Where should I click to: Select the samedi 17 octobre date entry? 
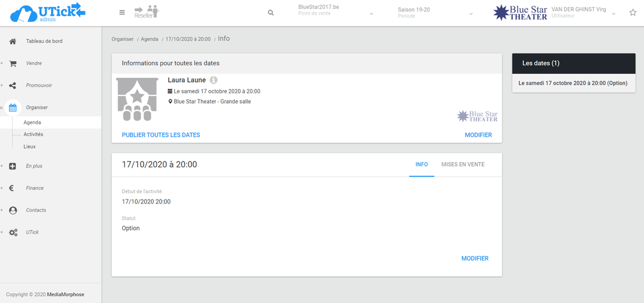point(573,83)
